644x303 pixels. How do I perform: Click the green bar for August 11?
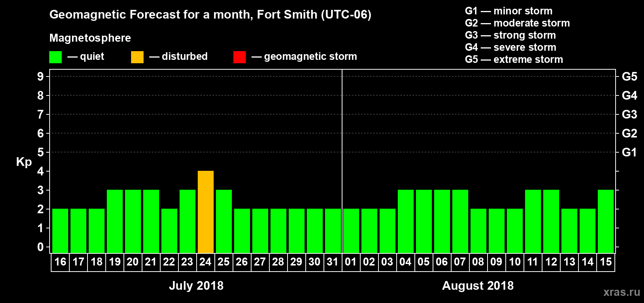(x=533, y=221)
